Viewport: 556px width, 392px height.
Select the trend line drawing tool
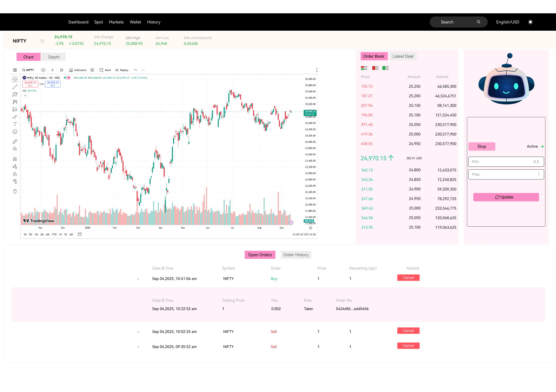[15, 87]
